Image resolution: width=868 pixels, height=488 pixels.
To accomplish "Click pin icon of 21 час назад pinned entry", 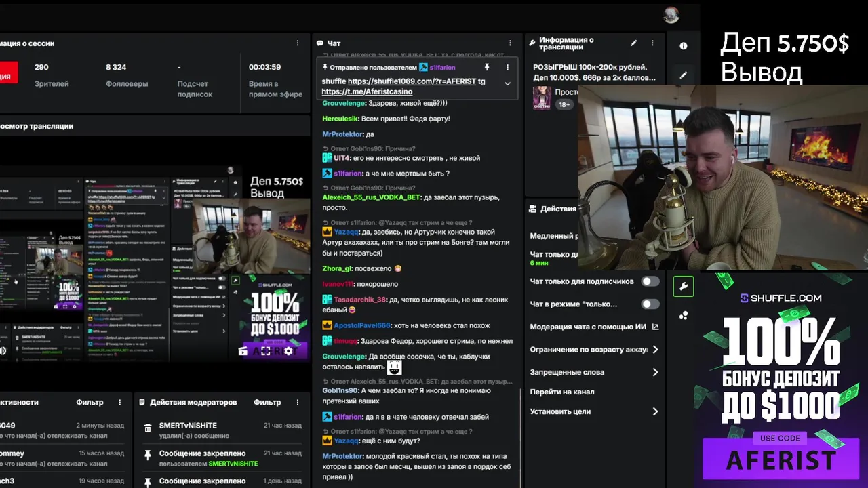I will coord(147,456).
